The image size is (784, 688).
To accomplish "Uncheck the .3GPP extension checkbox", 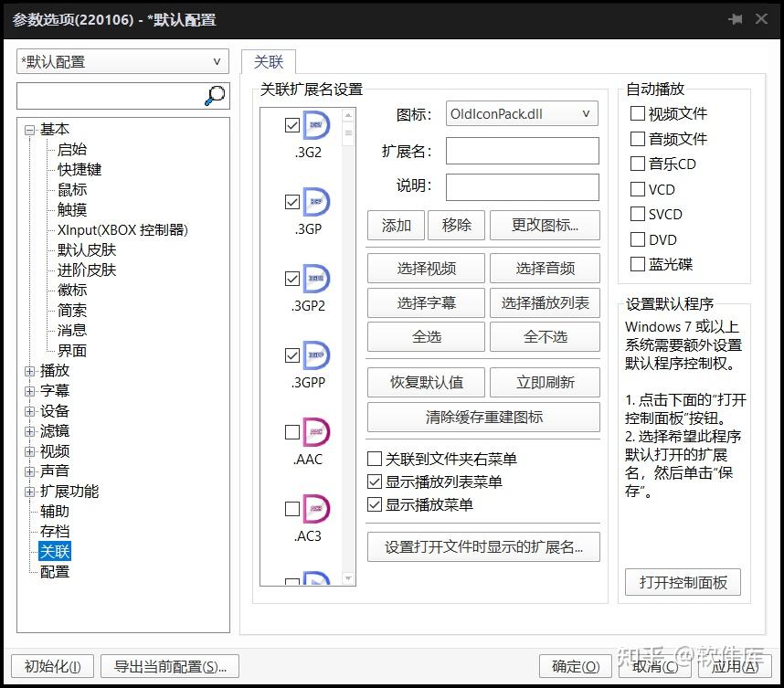I will pyautogui.click(x=292, y=355).
